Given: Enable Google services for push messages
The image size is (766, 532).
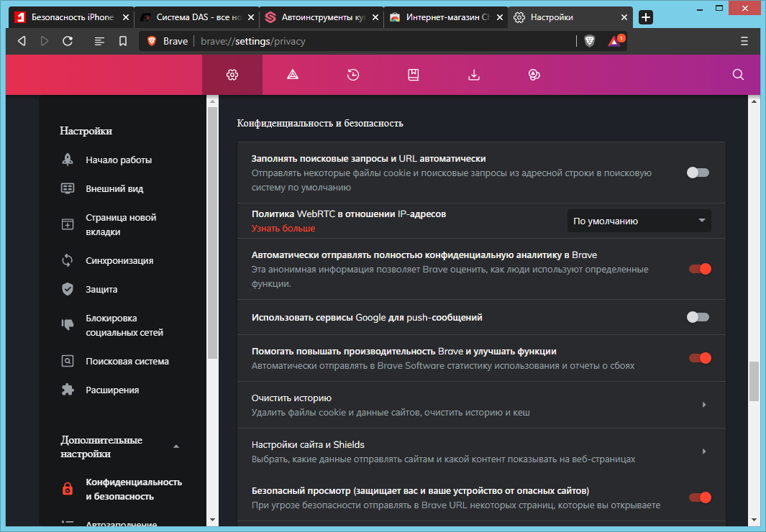Looking at the screenshot, I should point(698,317).
